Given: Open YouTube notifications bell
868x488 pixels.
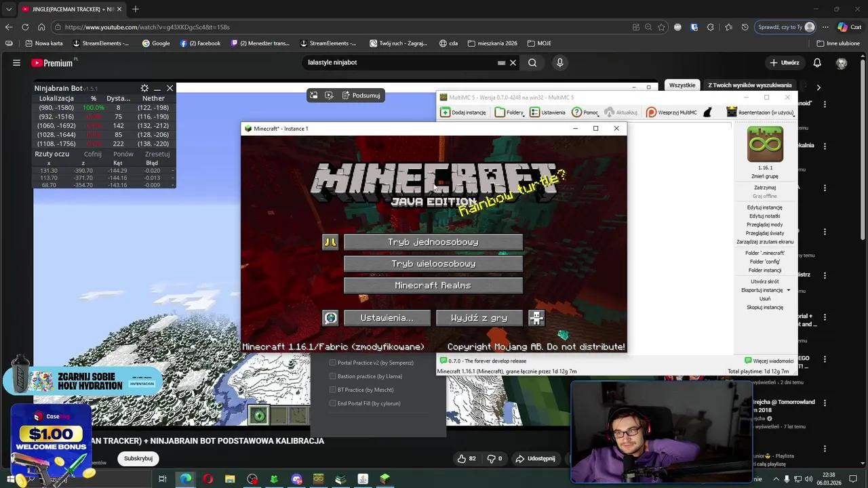Looking at the screenshot, I should click(x=817, y=62).
